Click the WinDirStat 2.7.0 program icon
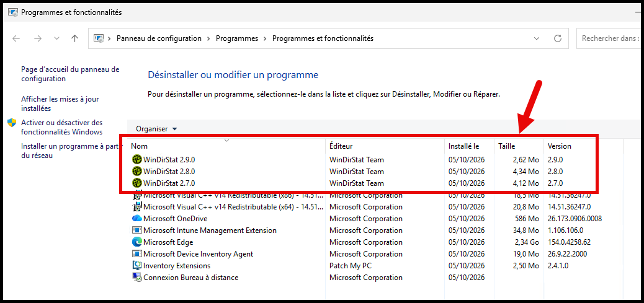Image resolution: width=644 pixels, height=303 pixels. (x=136, y=183)
